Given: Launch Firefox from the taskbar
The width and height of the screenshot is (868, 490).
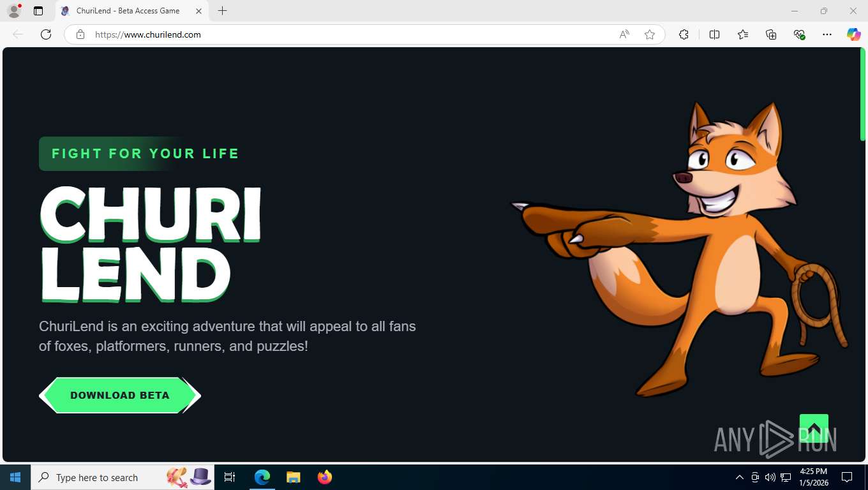Looking at the screenshot, I should click(324, 477).
